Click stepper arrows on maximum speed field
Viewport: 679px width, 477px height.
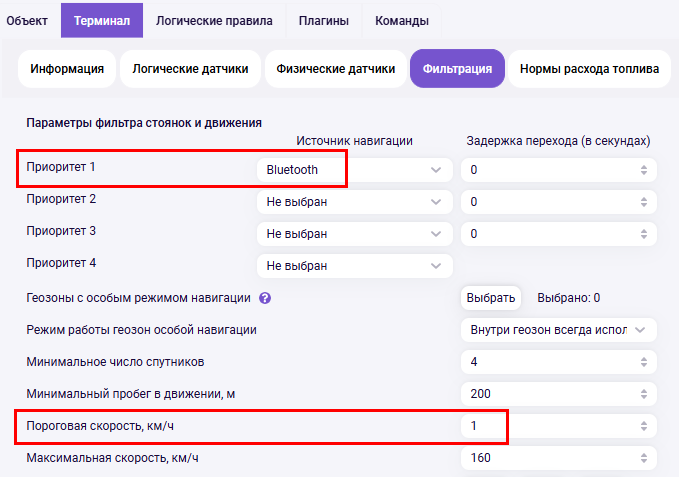tap(644, 458)
